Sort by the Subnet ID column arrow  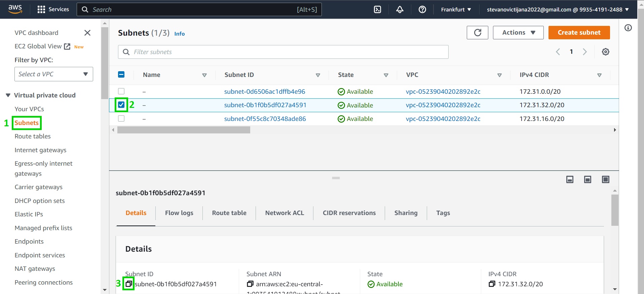(318, 75)
